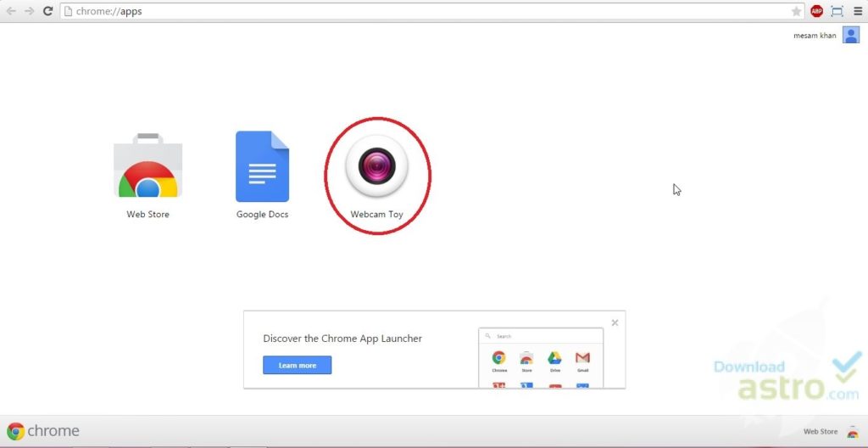Open the Chrome hamburger menu
The image size is (868, 448).
tap(857, 11)
